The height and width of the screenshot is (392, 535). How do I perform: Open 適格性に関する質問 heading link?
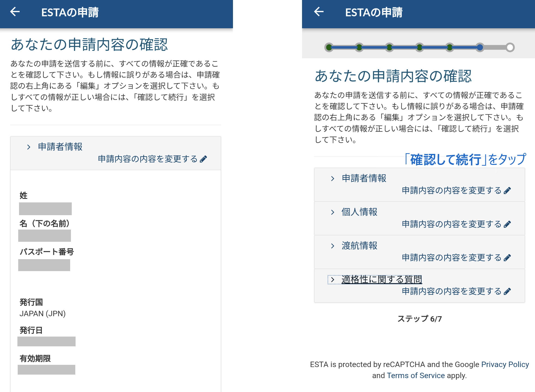point(382,279)
